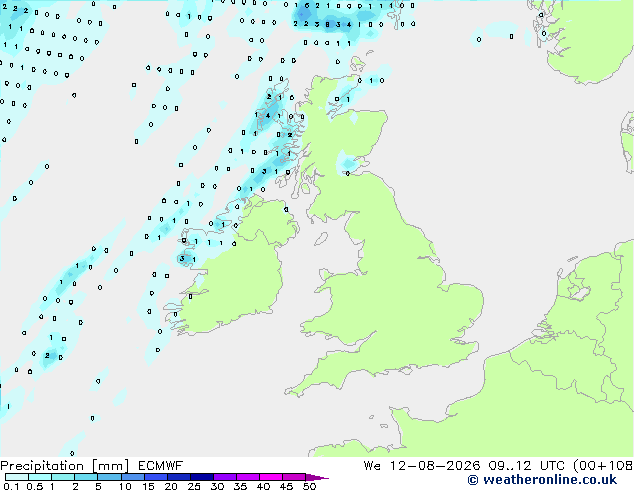
Task: Click the '25' legend scale value
Action: point(194,486)
